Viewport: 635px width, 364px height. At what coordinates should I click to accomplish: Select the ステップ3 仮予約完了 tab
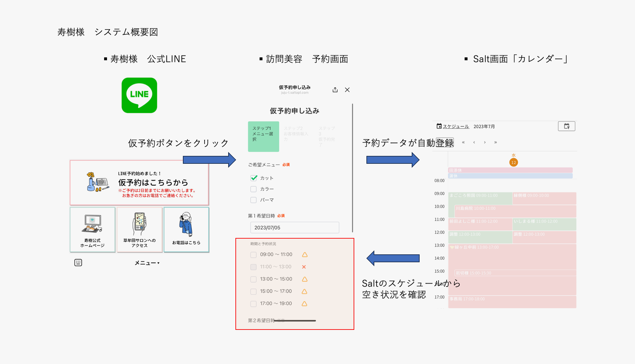tap(327, 137)
